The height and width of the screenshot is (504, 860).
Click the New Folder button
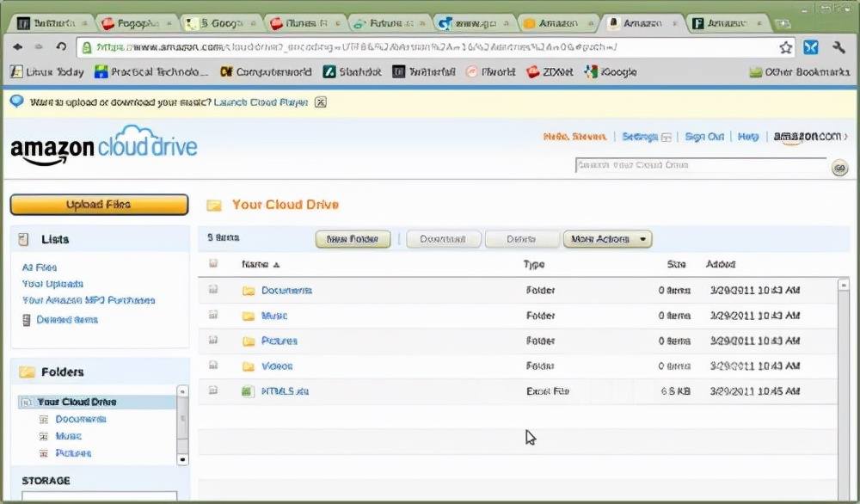tap(353, 239)
